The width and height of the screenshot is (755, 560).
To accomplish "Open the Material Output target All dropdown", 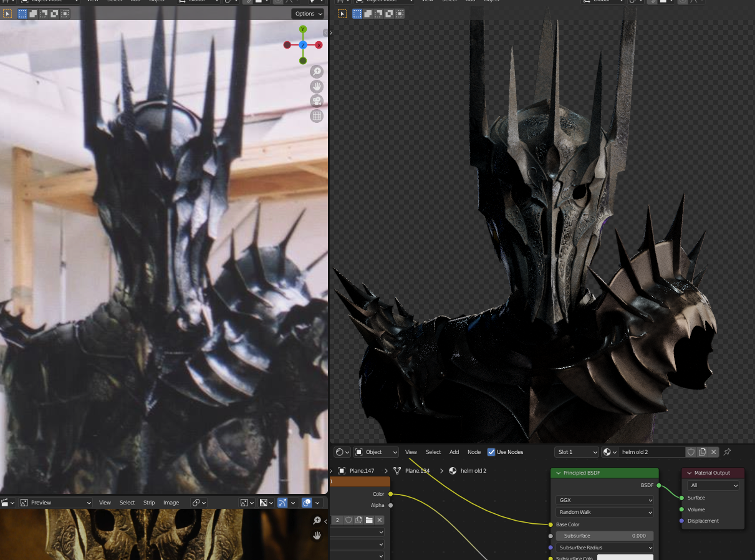I will [713, 485].
